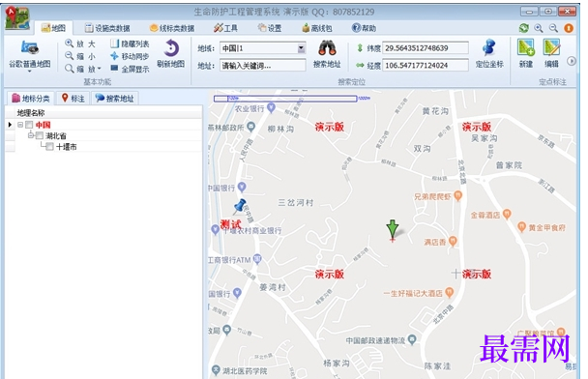
Task: Click the 缩小 zoom-out ribbon button
Action: pos(80,56)
